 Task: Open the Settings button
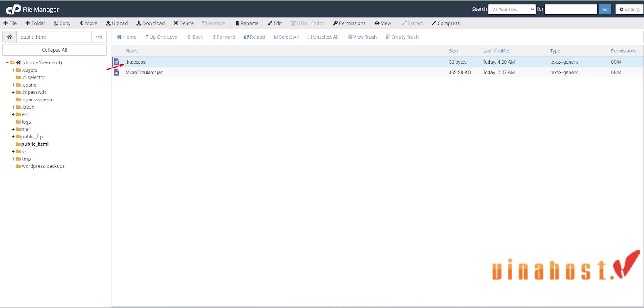tap(629, 9)
